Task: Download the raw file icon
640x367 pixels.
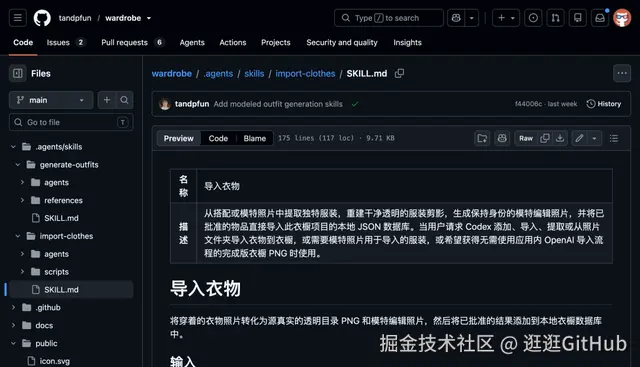Action: tap(560, 138)
